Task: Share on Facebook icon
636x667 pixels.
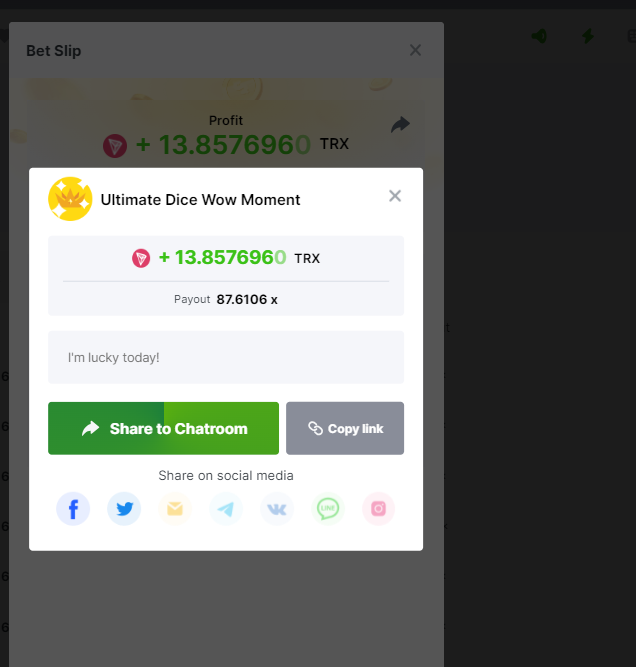Action: (73, 509)
